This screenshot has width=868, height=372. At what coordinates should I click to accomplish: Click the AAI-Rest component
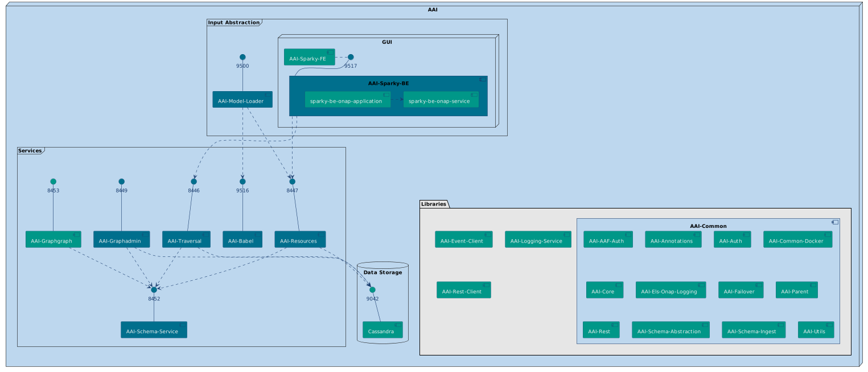[x=602, y=330]
